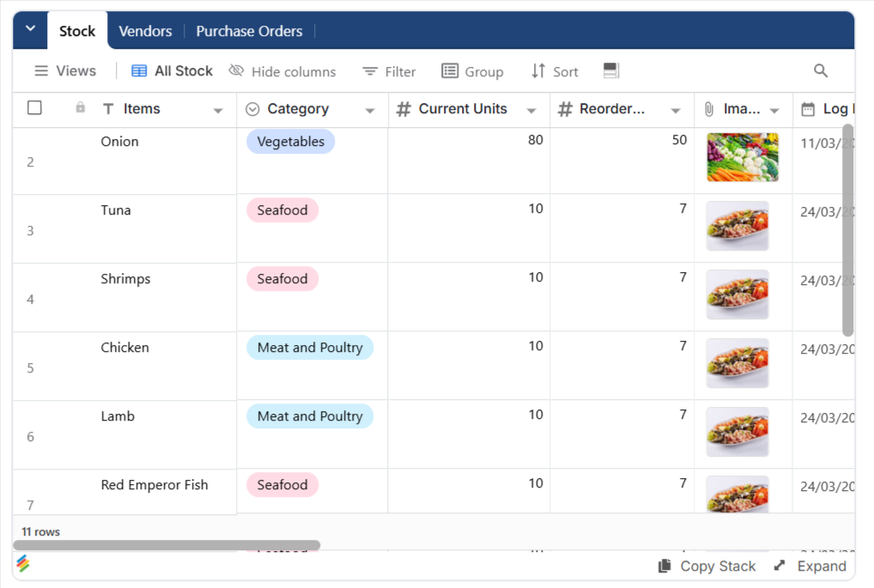Viewport: 874px width, 588px height.
Task: Click the row height icon
Action: point(611,70)
